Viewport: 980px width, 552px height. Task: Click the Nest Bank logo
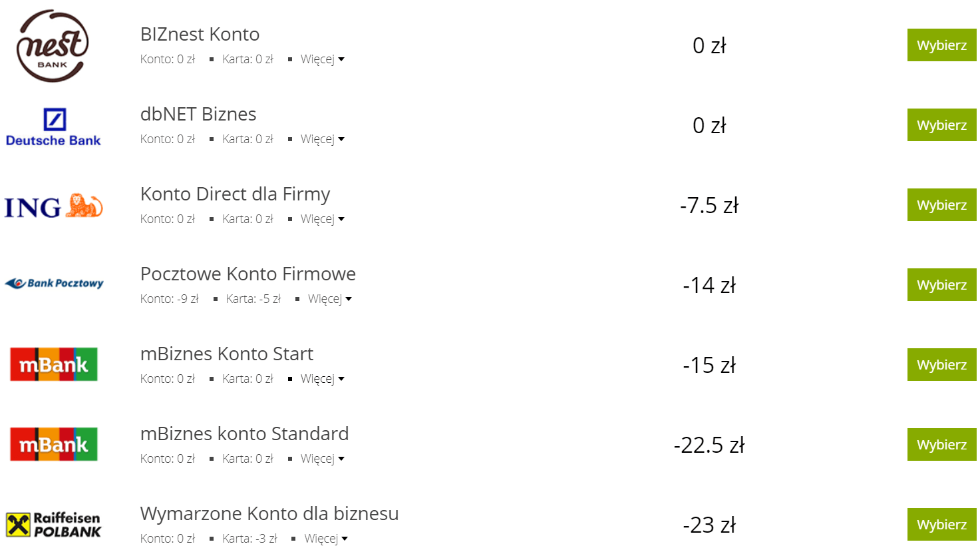(53, 46)
